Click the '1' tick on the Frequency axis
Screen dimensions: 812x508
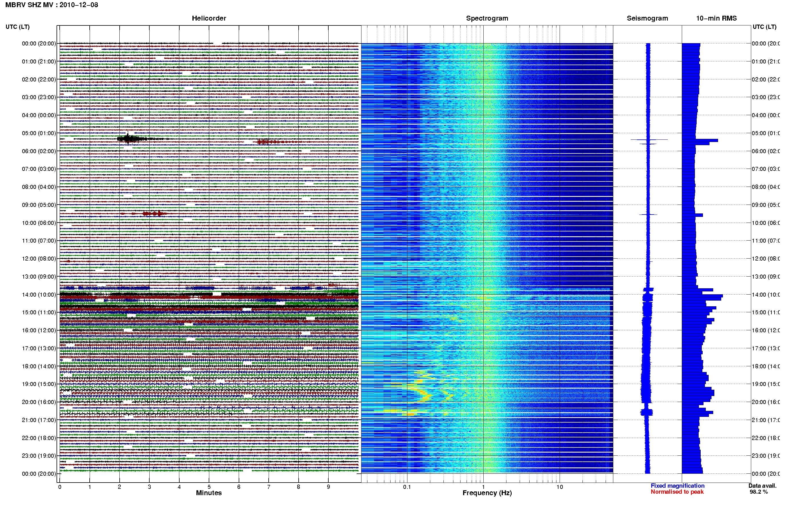483,487
